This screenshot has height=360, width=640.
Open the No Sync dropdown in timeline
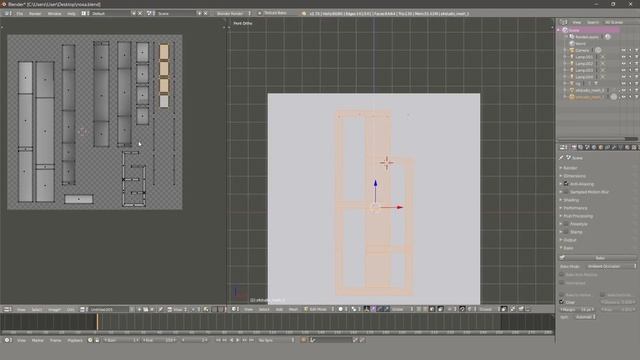click(276, 340)
